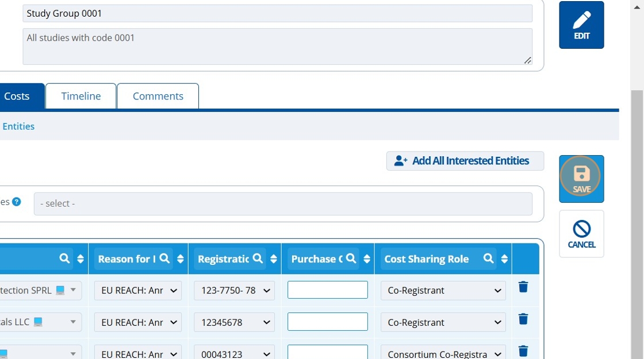Image resolution: width=644 pixels, height=359 pixels.
Task: Click the Purchase field in tection SPRL row
Action: coord(327,289)
